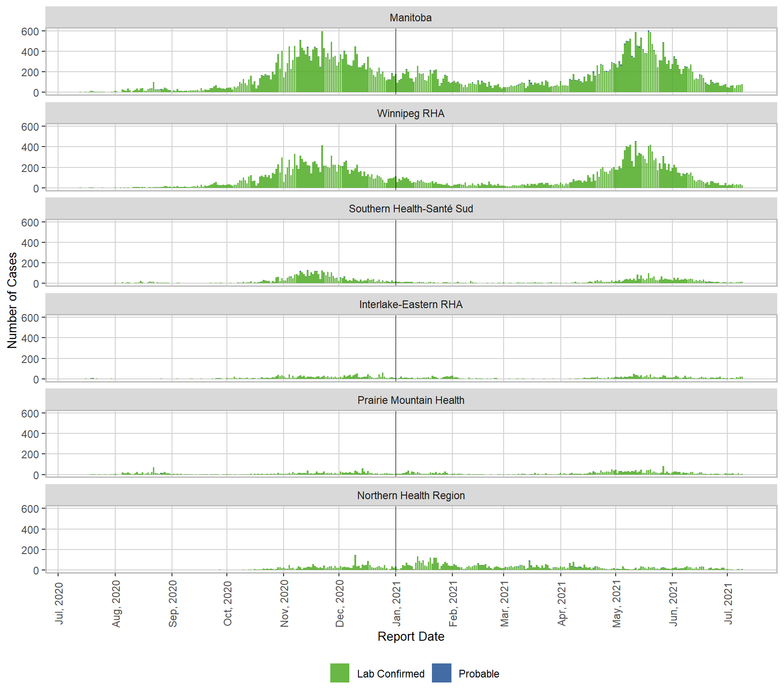Screen dimensions: 784x697
Task: Click the Jan, 2021 date tick label
Action: click(x=397, y=604)
